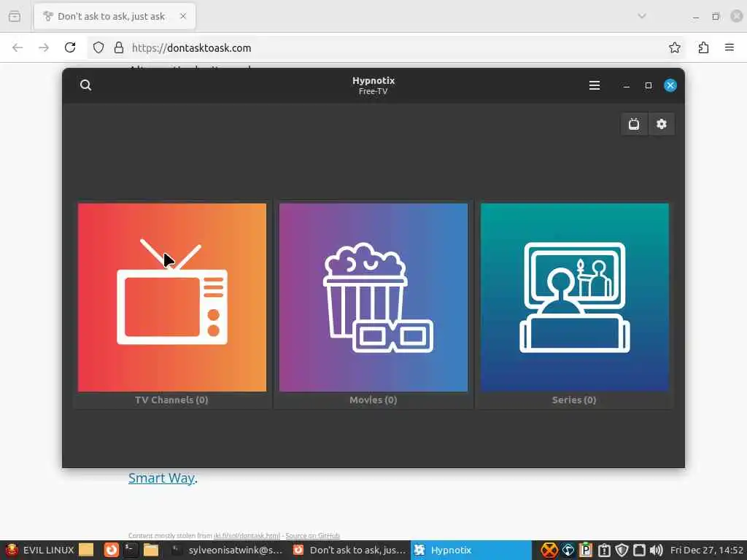This screenshot has width=747, height=560.
Task: Close the Don't ask to ask tab
Action: click(183, 16)
